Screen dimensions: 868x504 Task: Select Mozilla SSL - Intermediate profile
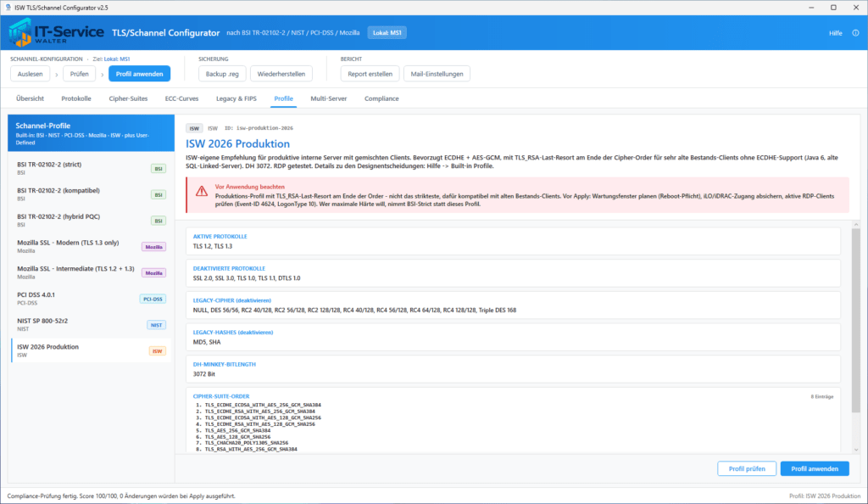pyautogui.click(x=92, y=272)
